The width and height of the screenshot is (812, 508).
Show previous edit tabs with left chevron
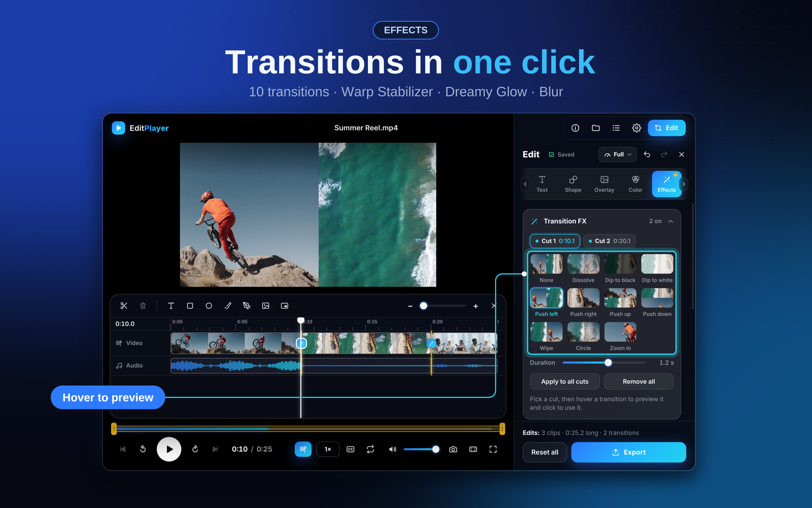[526, 184]
